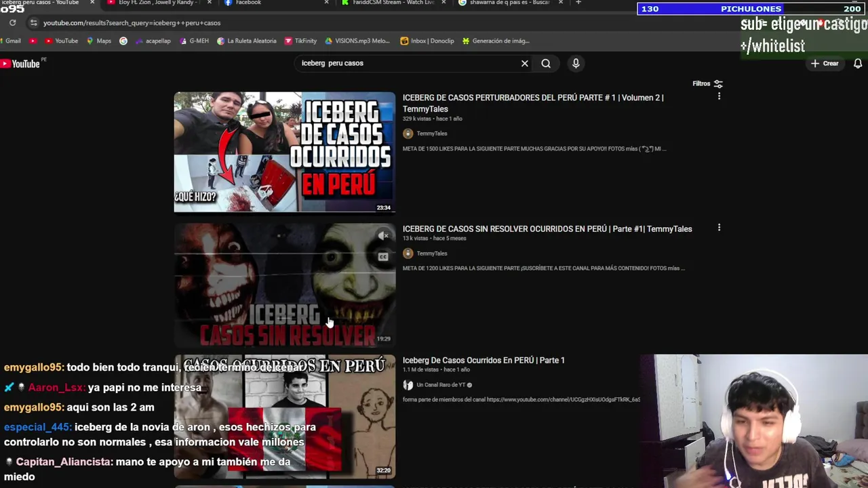This screenshot has height=488, width=868.
Task: Open Un Canal Raro de YT avatar
Action: click(x=408, y=385)
